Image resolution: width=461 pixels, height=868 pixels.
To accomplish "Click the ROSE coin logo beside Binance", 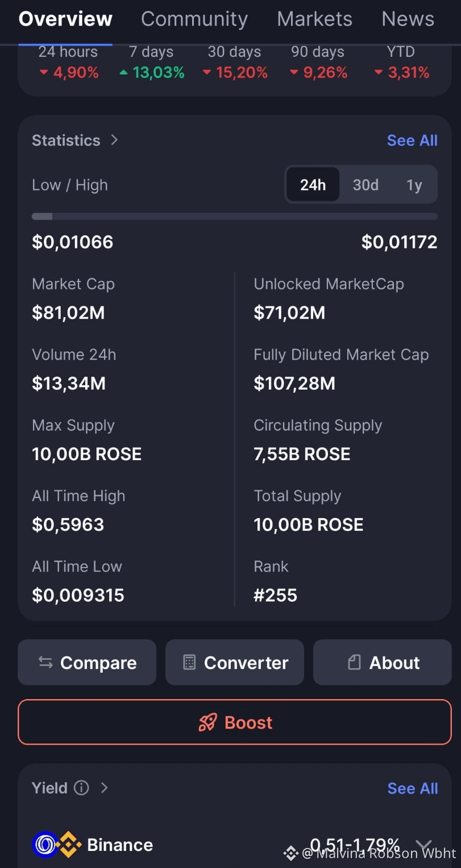I will tap(44, 845).
